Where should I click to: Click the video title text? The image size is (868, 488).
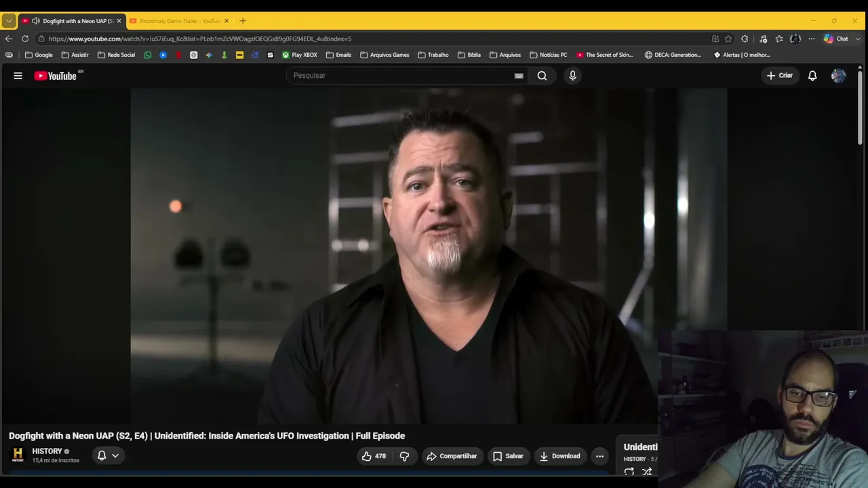point(207,436)
